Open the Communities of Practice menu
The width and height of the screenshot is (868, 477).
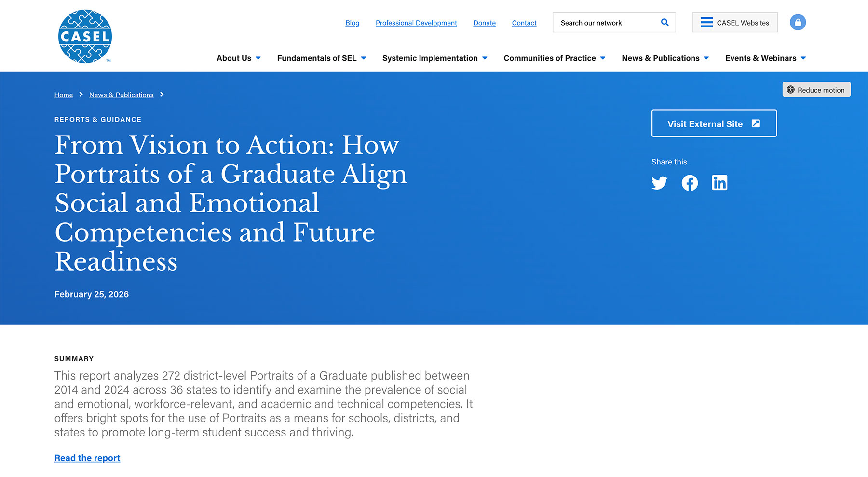click(x=555, y=58)
